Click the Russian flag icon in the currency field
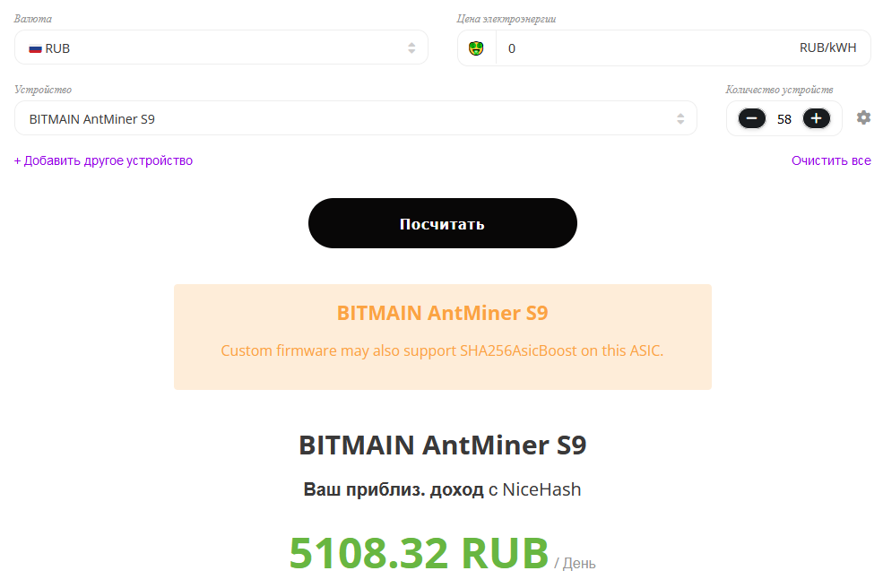 pyautogui.click(x=36, y=48)
